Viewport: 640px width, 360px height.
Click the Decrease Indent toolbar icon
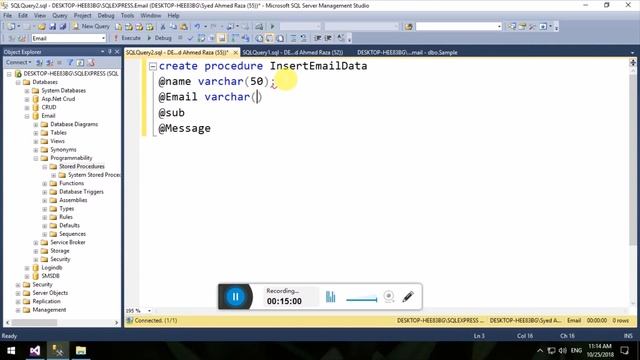pyautogui.click(x=318, y=38)
